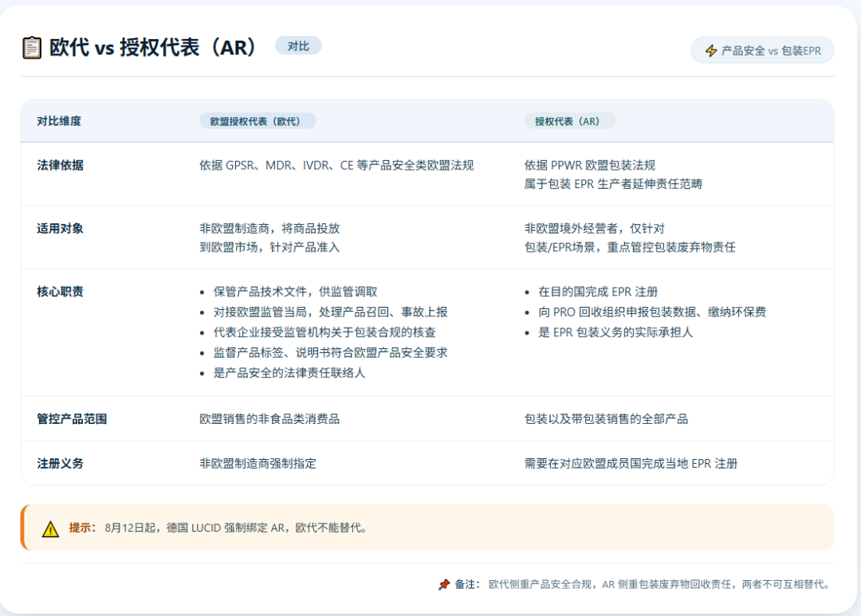The image size is (861, 616).
Task: Click the text 到欧盟市场，针对产品准入
Action: tap(269, 247)
